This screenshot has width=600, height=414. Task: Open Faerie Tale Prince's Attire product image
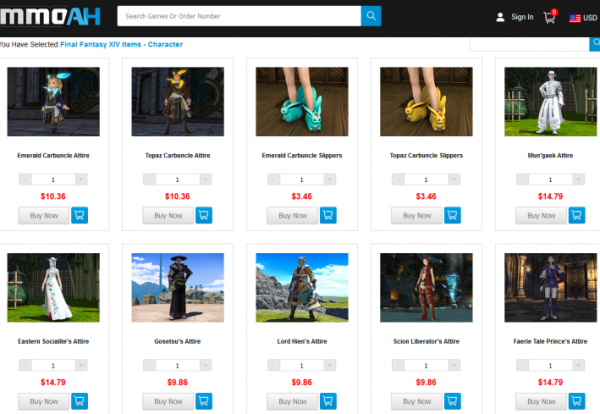point(551,287)
